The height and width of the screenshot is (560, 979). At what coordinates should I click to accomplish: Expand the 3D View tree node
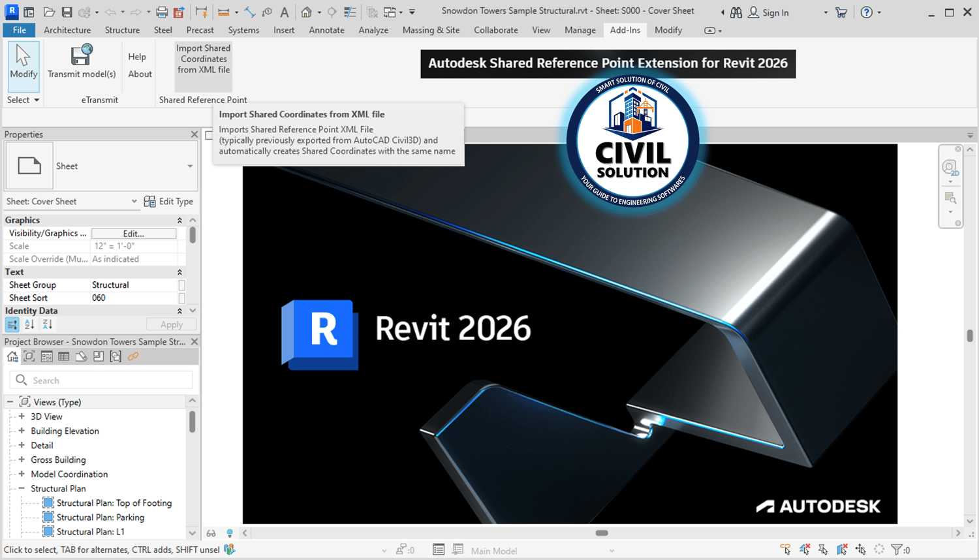[x=22, y=416]
